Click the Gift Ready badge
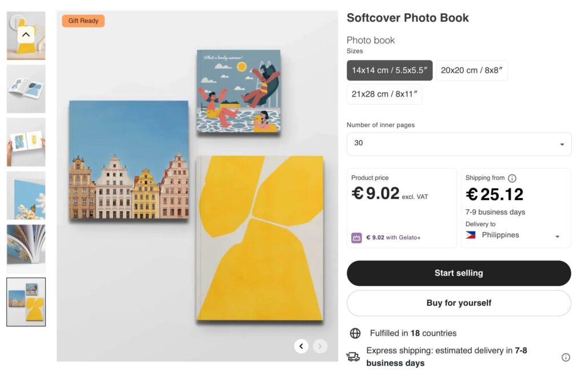The image size is (585, 392). click(x=83, y=21)
